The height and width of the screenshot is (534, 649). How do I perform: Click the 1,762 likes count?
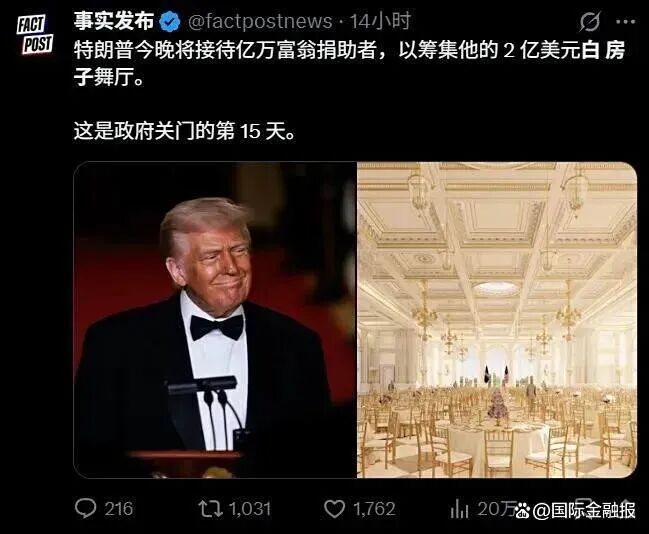point(374,509)
